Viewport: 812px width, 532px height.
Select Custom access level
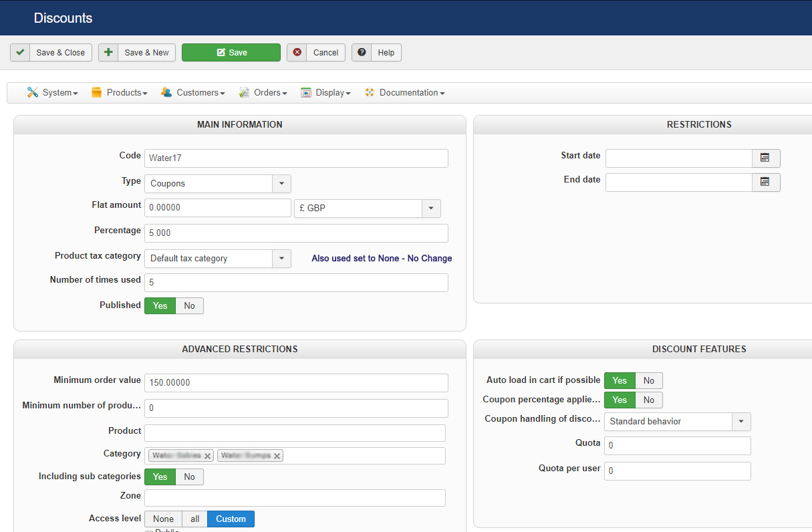pos(231,519)
